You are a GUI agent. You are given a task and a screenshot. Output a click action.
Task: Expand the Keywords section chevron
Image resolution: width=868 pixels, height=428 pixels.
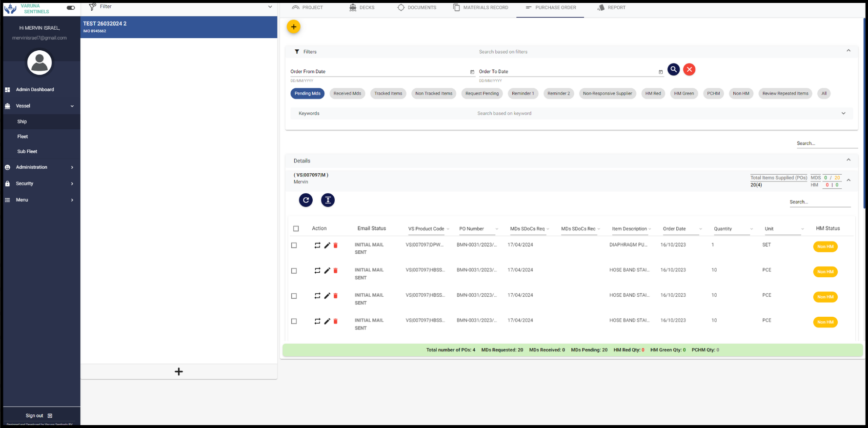tap(844, 113)
